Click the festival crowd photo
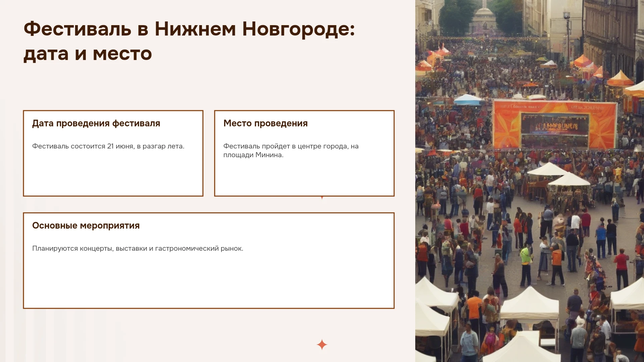Screen dimensions: 644x362 (530, 181)
